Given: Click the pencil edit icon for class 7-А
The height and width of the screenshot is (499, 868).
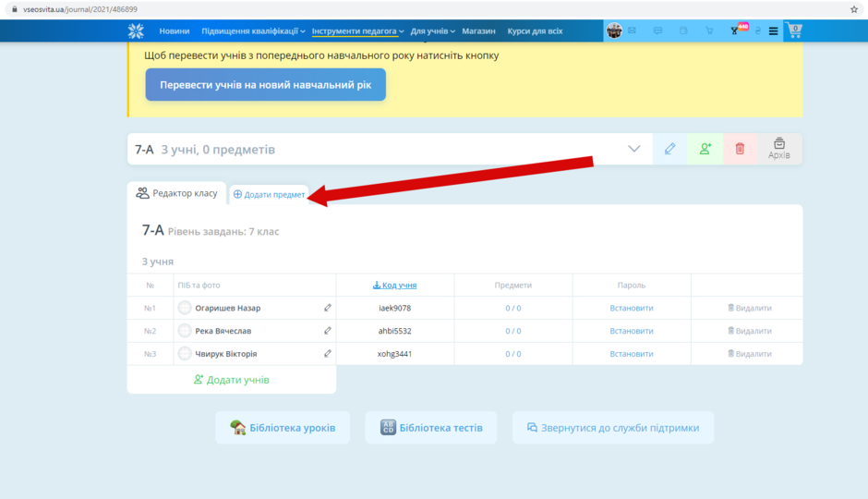Looking at the screenshot, I should [x=669, y=149].
